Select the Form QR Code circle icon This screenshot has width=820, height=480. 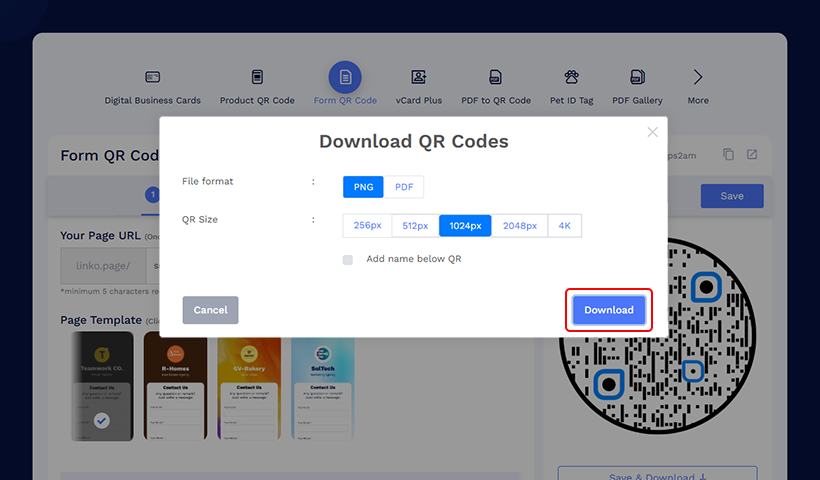tap(345, 77)
